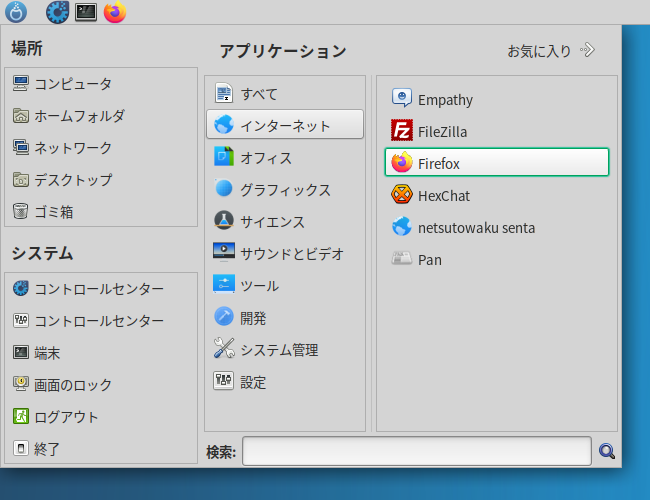Launch Firefox from application list
Image resolution: width=650 pixels, height=500 pixels.
pos(497,163)
